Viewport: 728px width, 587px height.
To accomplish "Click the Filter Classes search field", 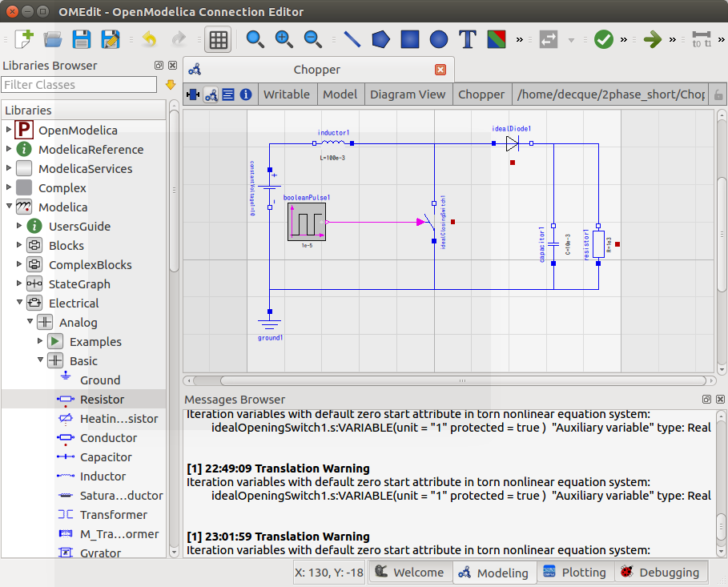I will [x=79, y=85].
